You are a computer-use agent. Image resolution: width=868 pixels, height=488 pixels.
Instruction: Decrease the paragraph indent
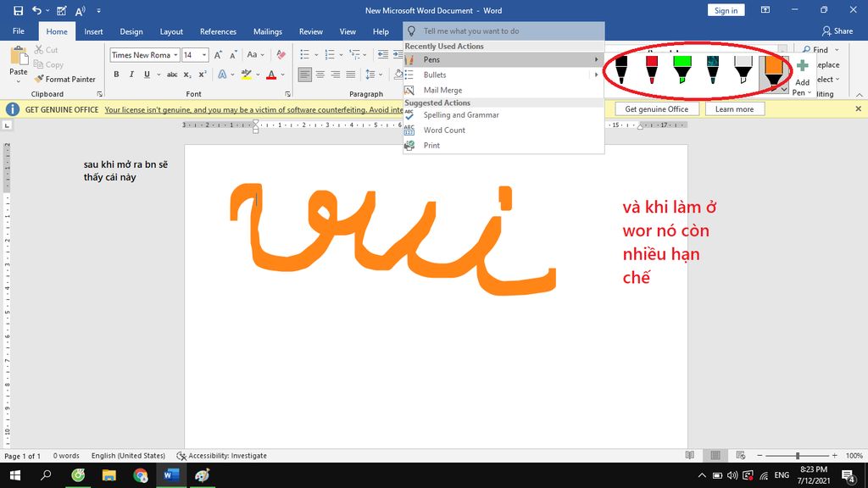tap(382, 55)
